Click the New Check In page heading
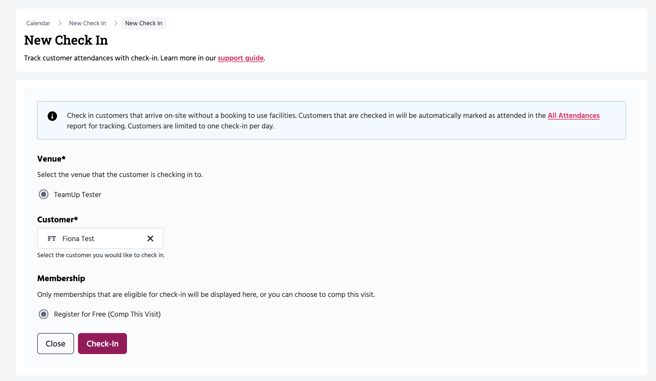Viewport: 656px width, 381px height. pyautogui.click(x=66, y=40)
